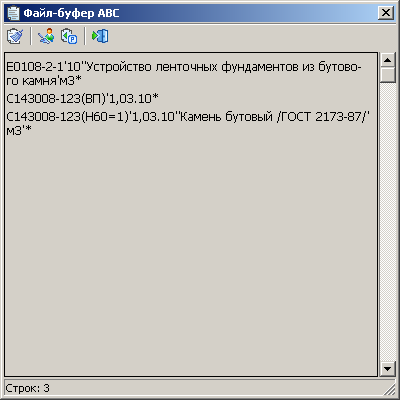Click the Строк: 3 status bar text
The width and height of the screenshot is (400, 400).
[x=27, y=388]
